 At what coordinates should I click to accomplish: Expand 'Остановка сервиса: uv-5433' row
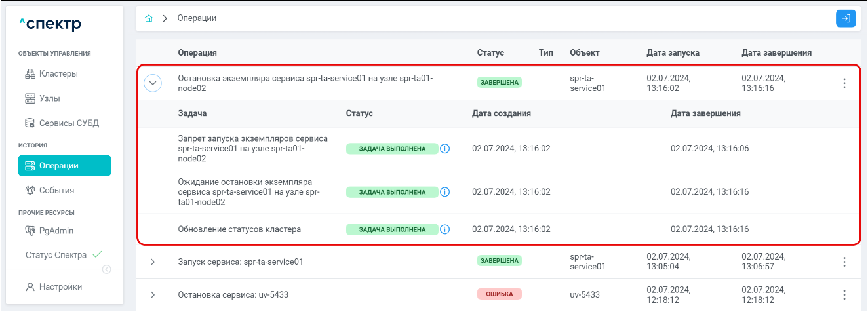pos(153,295)
